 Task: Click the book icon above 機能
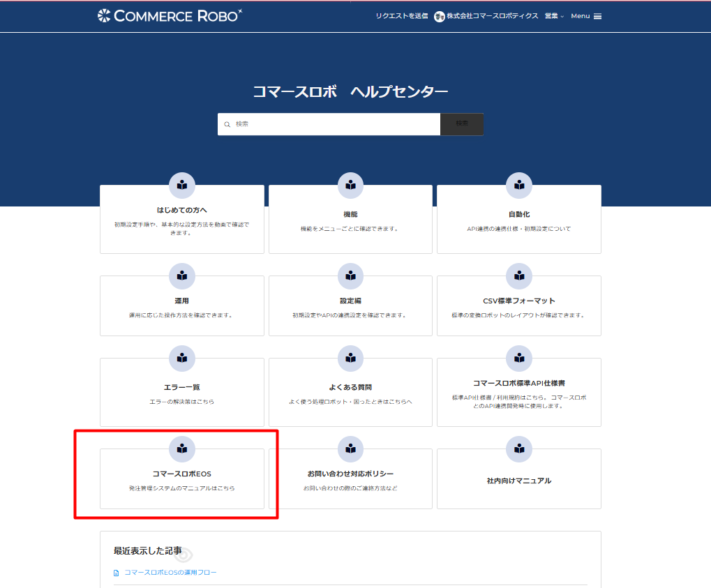click(350, 185)
